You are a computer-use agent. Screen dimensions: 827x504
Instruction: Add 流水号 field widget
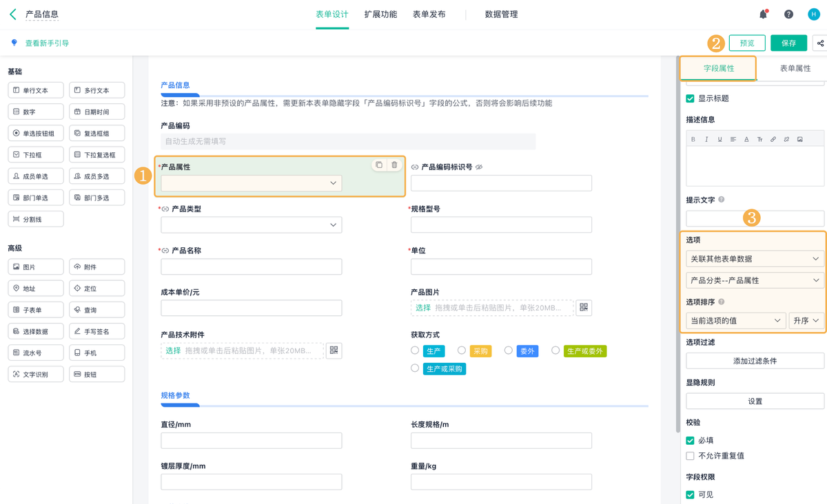36,353
